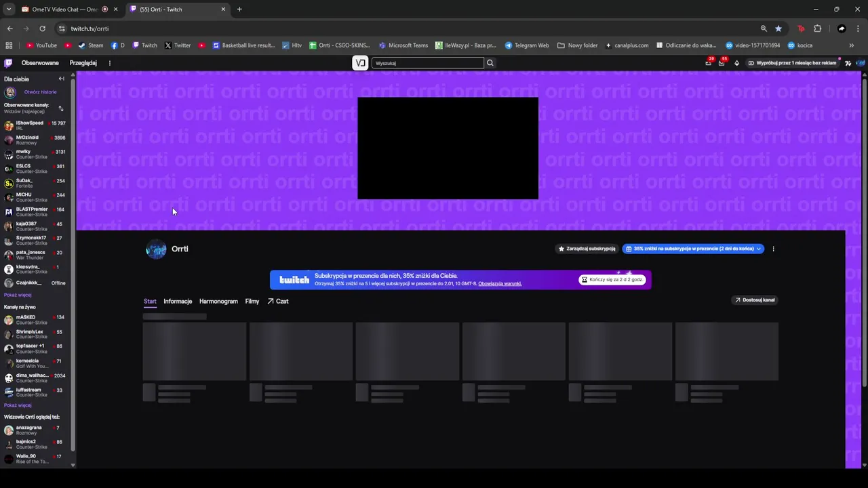Open the Start tab on channel

[x=150, y=302]
